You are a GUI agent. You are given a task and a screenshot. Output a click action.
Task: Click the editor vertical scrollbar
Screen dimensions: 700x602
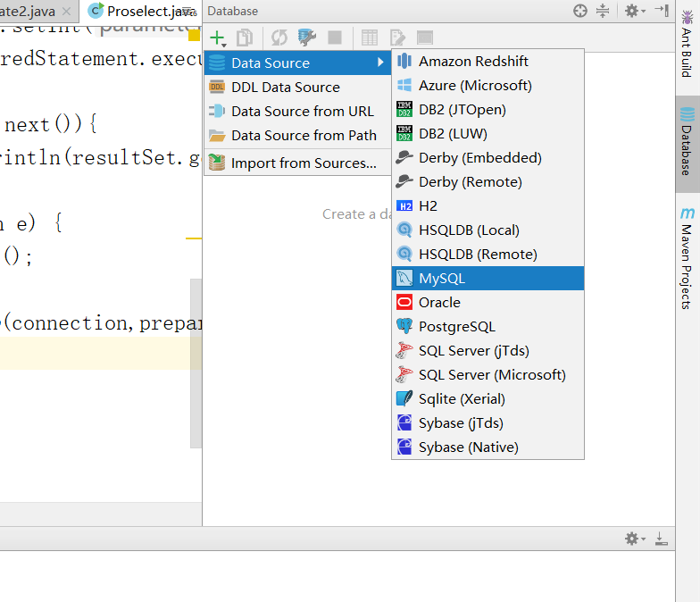196,363
